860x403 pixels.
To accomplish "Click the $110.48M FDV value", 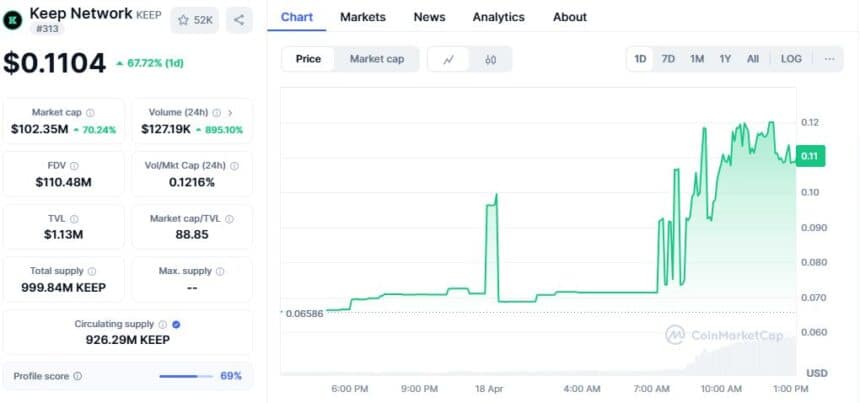I will 63,182.
